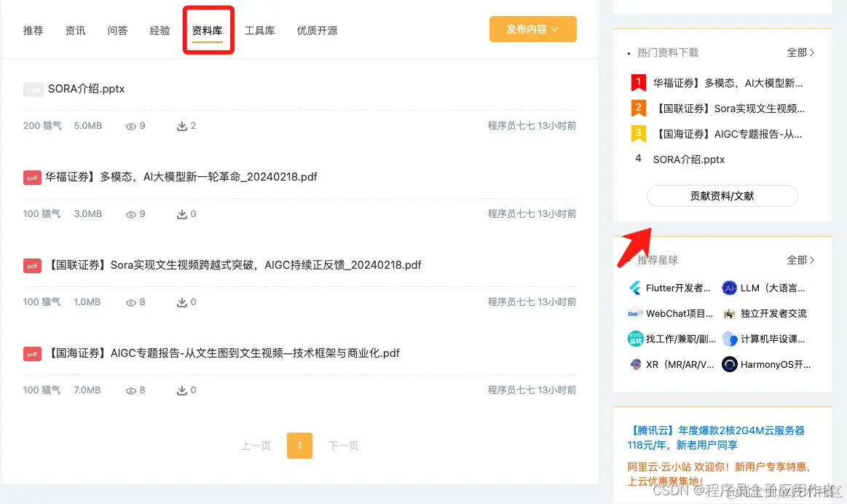Open the LLM（大语言 planet link
The width and height of the screenshot is (847, 504).
(773, 288)
